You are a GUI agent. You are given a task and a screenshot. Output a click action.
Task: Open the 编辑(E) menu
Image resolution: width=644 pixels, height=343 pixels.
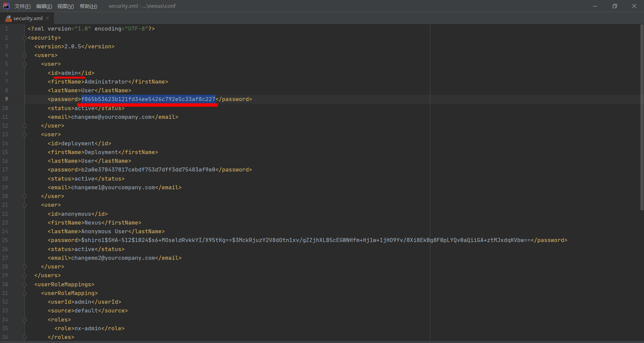(44, 6)
